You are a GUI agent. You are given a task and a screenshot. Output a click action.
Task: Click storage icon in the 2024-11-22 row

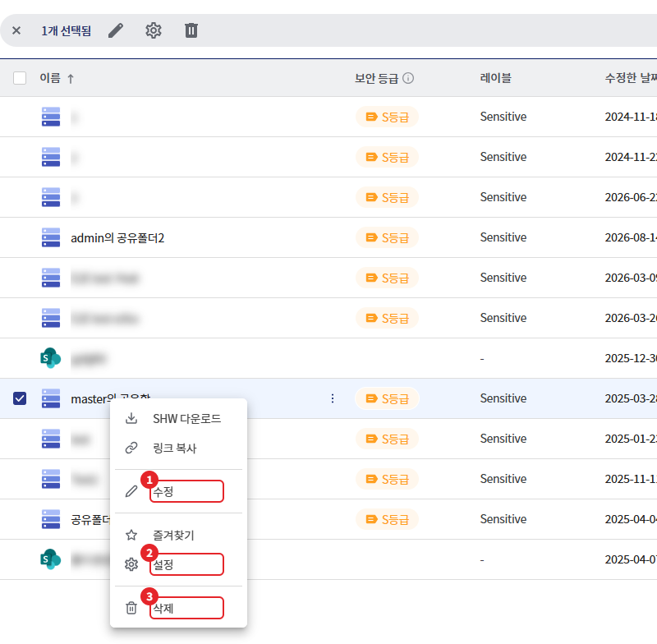51,157
